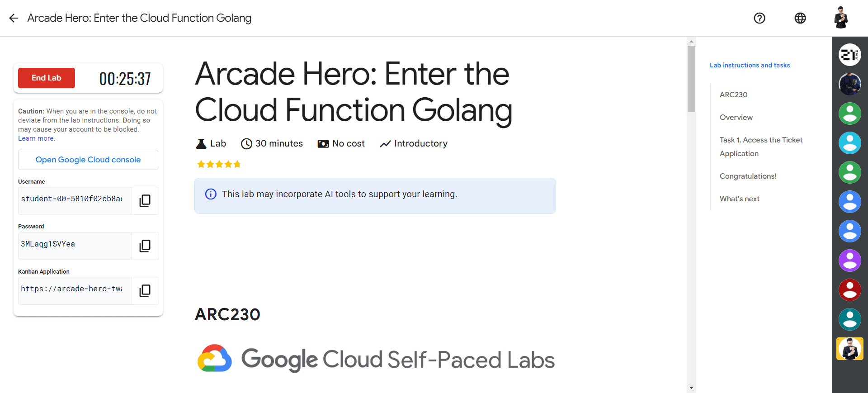Click the 21 logo sidebar icon
This screenshot has height=393, width=868.
850,55
